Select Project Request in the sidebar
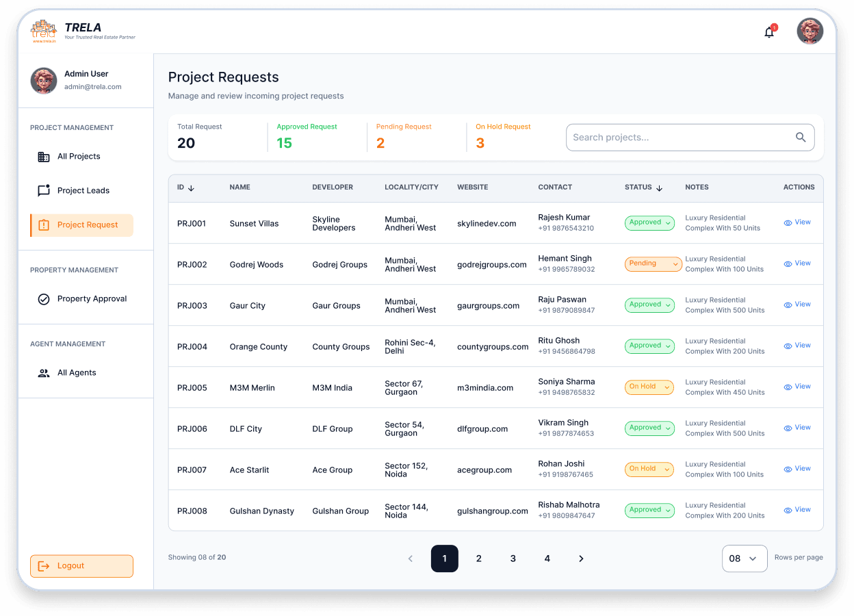Viewport: 854px width, 616px height. point(81,225)
